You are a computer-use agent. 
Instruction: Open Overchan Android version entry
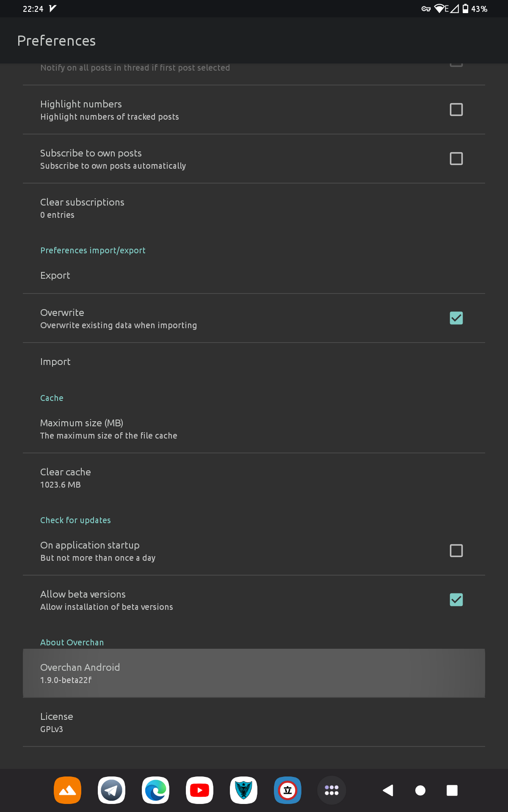[254, 673]
